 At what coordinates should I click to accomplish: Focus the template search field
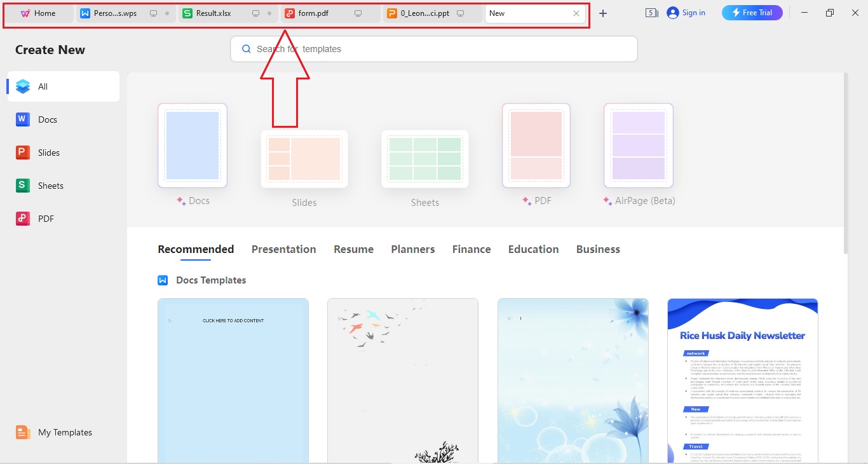click(434, 49)
